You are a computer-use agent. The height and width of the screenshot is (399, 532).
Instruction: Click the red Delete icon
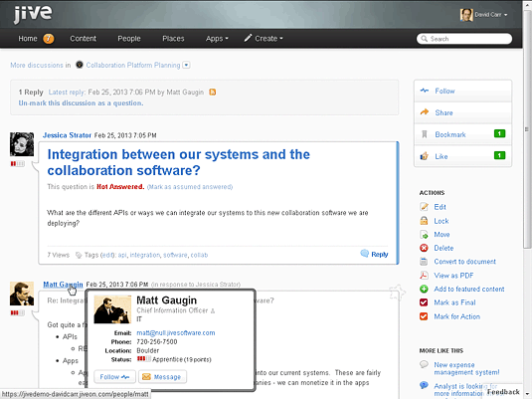[x=424, y=248]
